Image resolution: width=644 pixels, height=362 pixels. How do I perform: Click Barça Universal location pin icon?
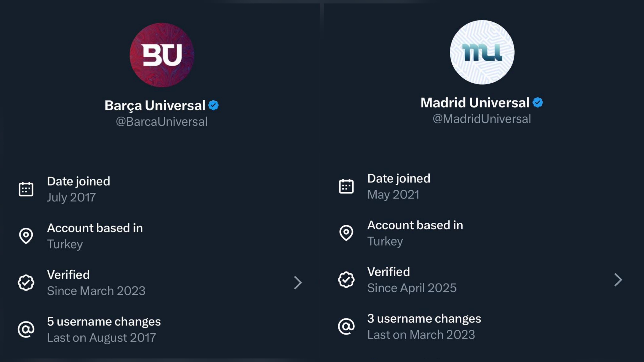pyautogui.click(x=26, y=236)
